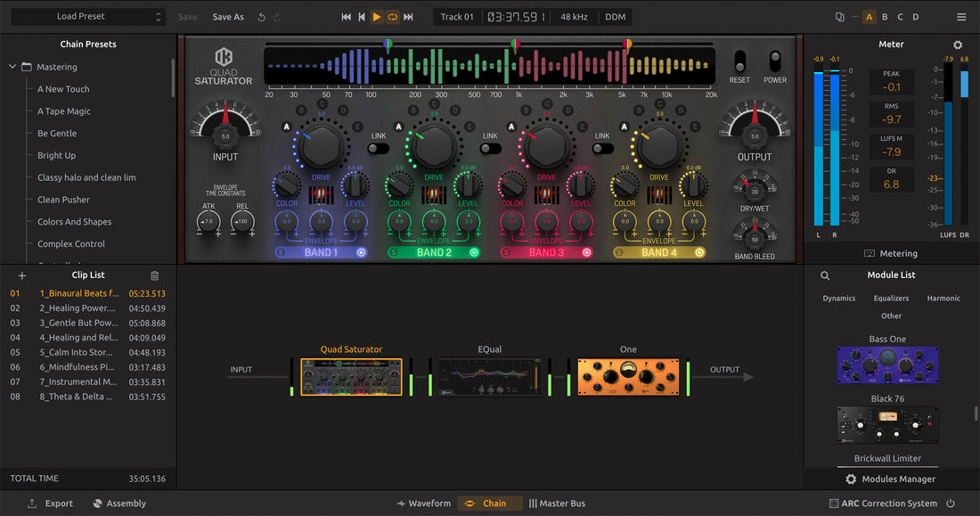The height and width of the screenshot is (516, 980).
Task: Select clip 2_Healing Power
Action: point(87,308)
